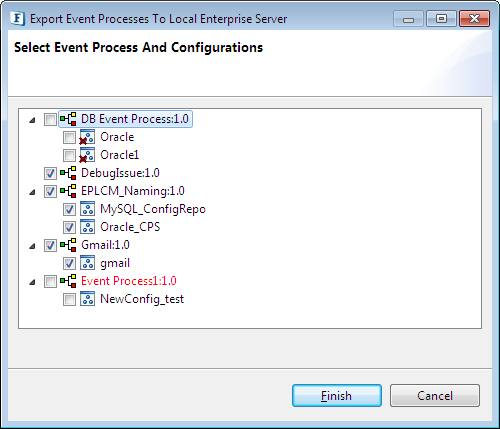This screenshot has height=429, width=500.
Task: Click the Oracle1 configuration error icon
Action: click(87, 155)
